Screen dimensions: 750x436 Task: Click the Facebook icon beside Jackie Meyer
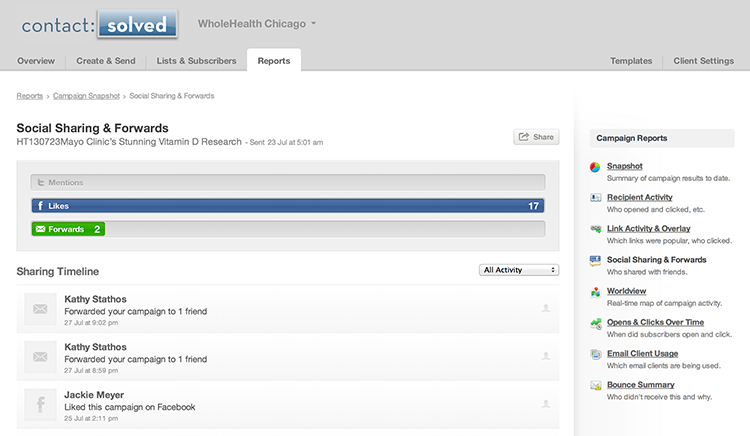pos(40,402)
